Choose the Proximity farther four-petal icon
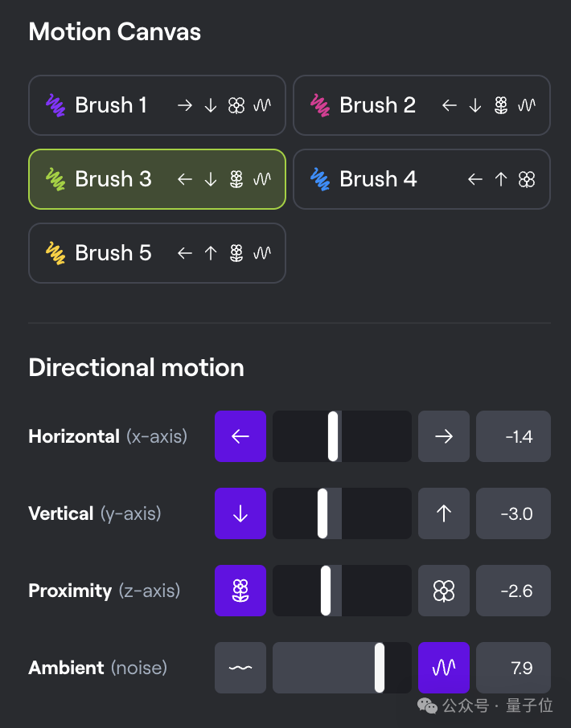The image size is (571, 728). 444,591
